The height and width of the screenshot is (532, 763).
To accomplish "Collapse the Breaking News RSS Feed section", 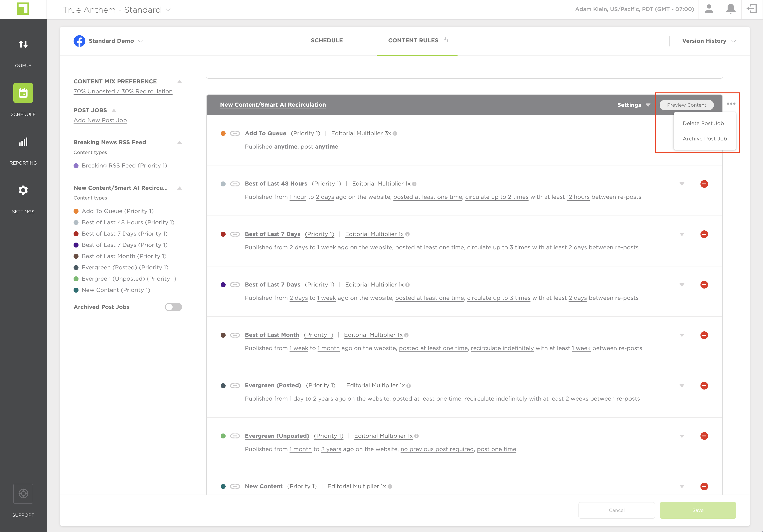I will [x=179, y=142].
